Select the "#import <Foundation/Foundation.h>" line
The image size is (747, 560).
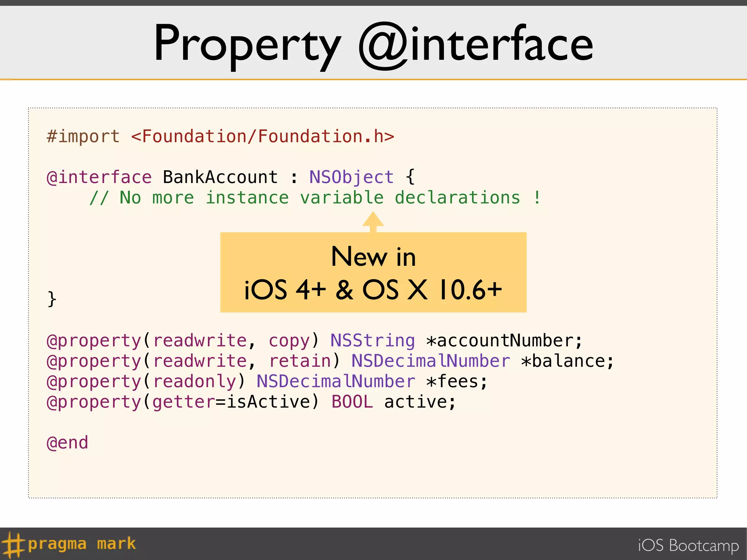point(221,137)
